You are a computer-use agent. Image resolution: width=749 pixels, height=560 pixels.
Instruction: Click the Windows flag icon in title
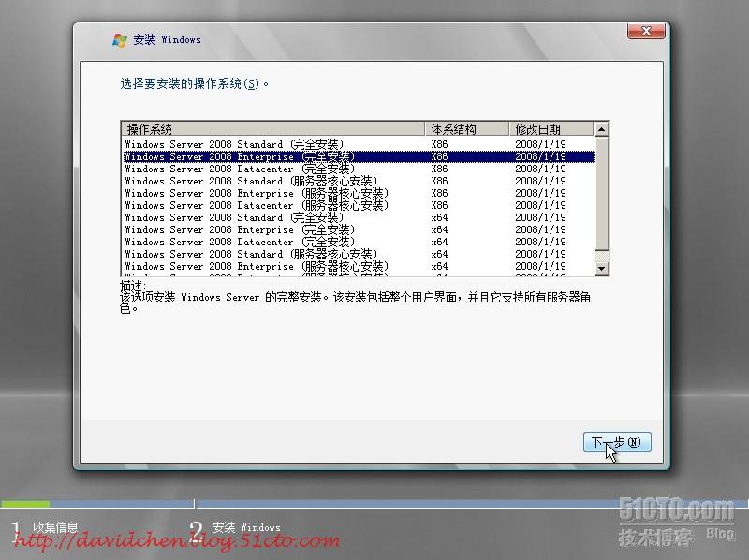(x=120, y=40)
